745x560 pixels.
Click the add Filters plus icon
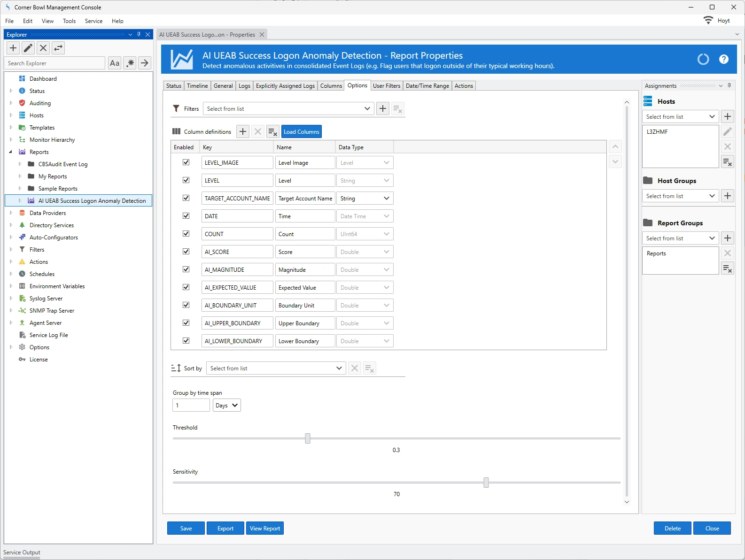(383, 108)
